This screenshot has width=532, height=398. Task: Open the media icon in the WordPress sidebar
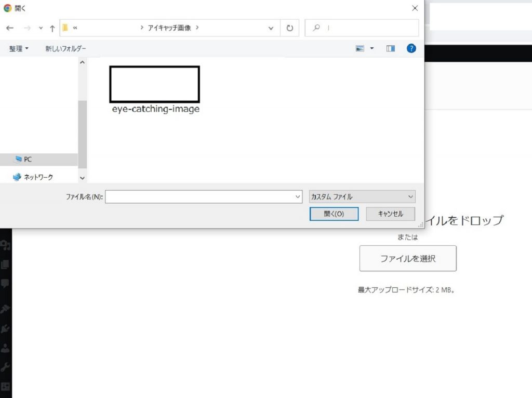5,245
